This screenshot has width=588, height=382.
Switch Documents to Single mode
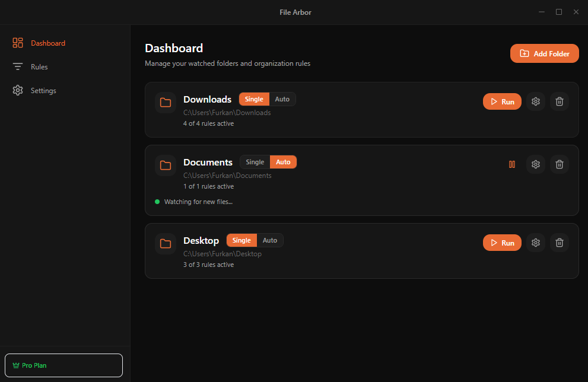(255, 162)
